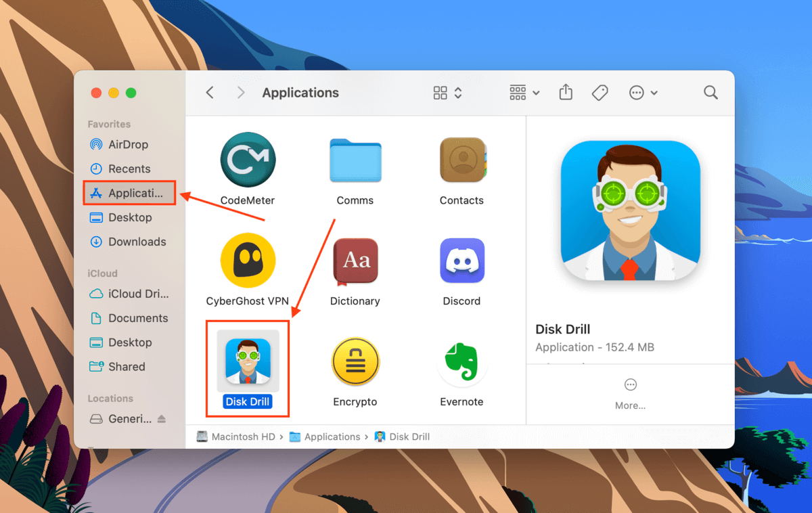Click the Search magnifier icon

point(710,93)
